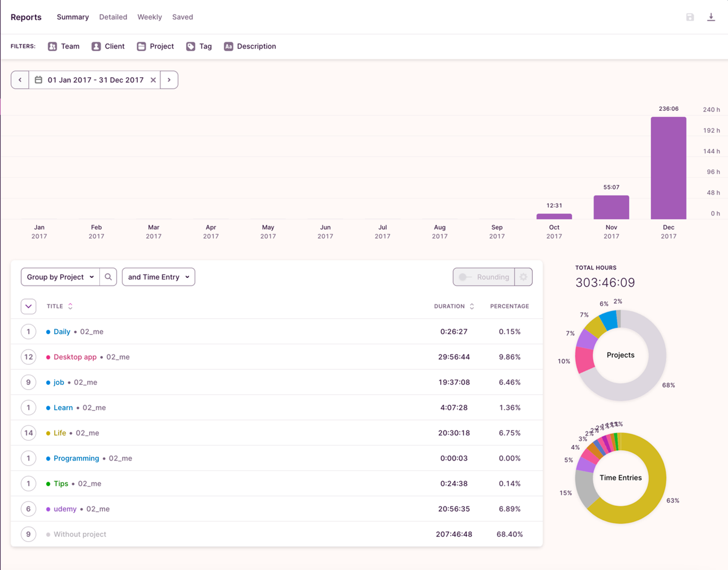Viewport: 728px width, 570px height.
Task: Open the Description filter
Action: (x=250, y=46)
